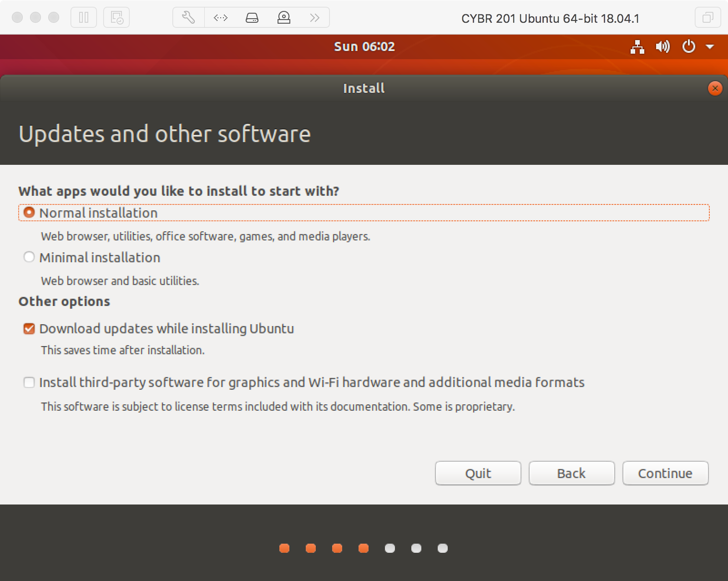The image size is (728, 581).
Task: Open the VM snapshot icon
Action: point(116,18)
